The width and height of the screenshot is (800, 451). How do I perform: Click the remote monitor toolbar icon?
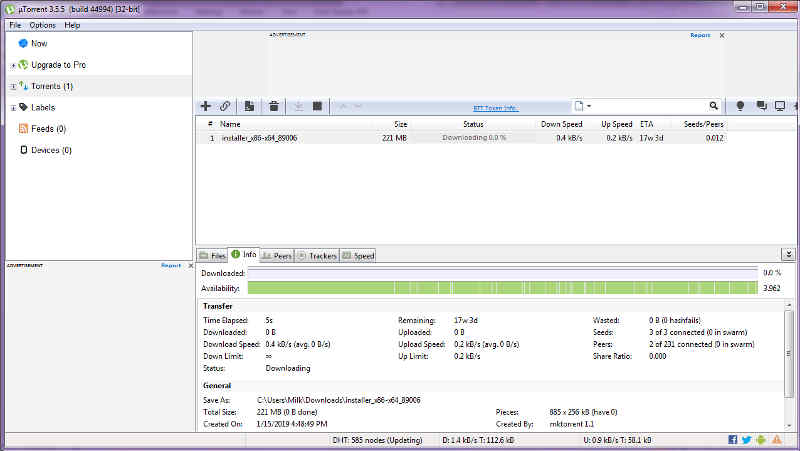coord(780,106)
